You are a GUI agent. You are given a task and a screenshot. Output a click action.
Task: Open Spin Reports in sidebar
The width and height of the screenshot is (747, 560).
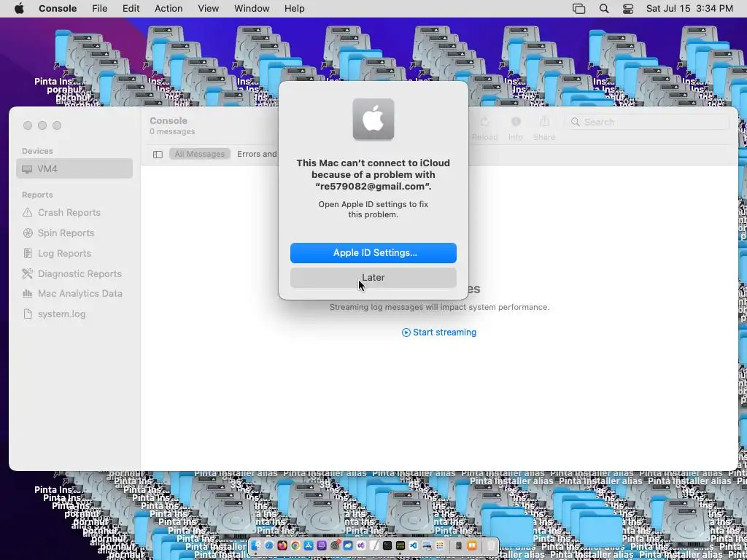(66, 233)
